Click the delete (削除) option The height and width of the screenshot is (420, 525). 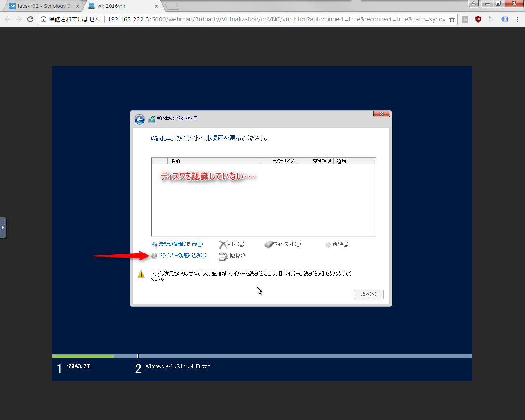tap(236, 244)
